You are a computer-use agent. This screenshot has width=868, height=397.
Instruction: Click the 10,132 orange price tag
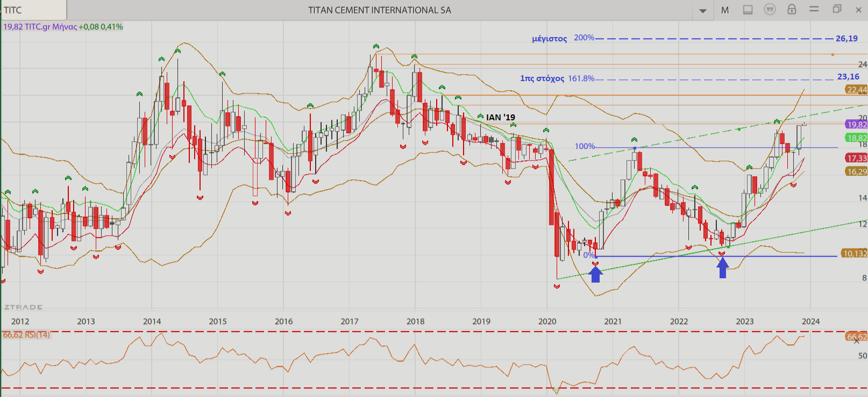coord(854,254)
